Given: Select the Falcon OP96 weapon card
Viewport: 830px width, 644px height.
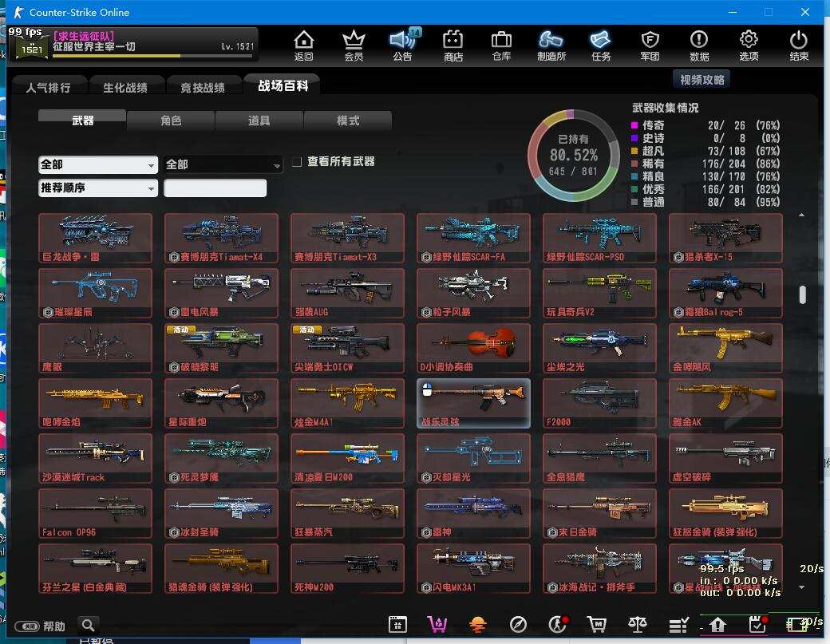Looking at the screenshot, I should [x=95, y=513].
